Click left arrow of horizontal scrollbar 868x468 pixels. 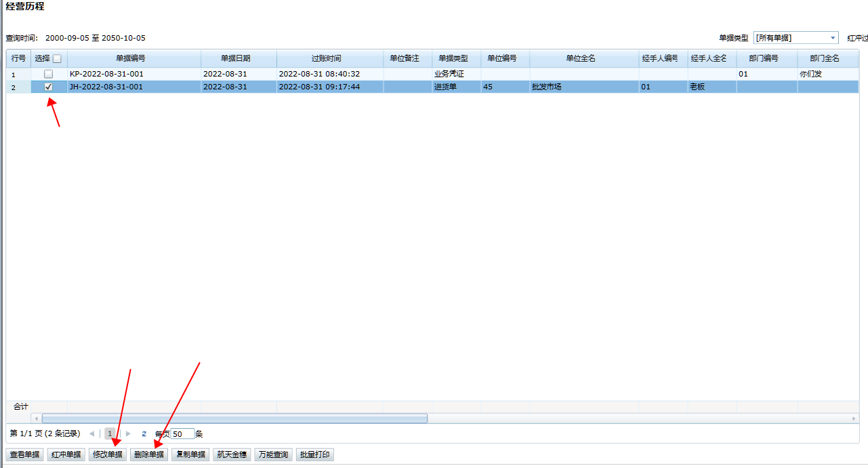click(x=37, y=419)
